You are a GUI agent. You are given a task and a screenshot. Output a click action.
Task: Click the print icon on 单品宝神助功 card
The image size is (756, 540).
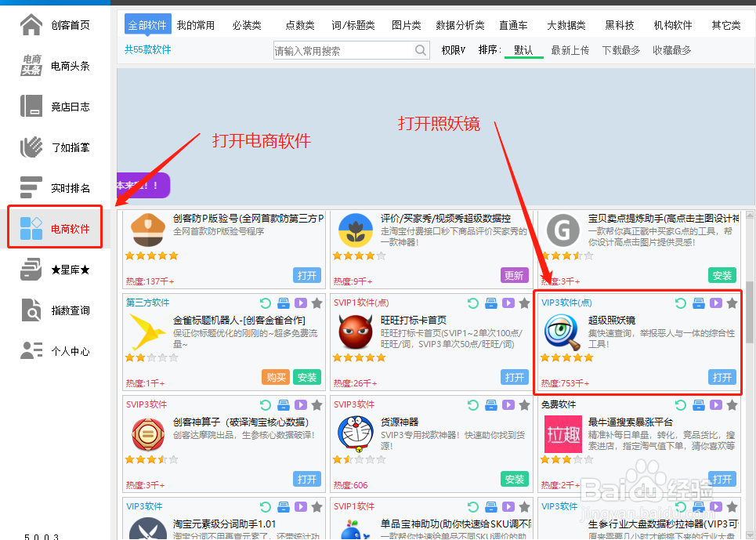click(x=491, y=507)
